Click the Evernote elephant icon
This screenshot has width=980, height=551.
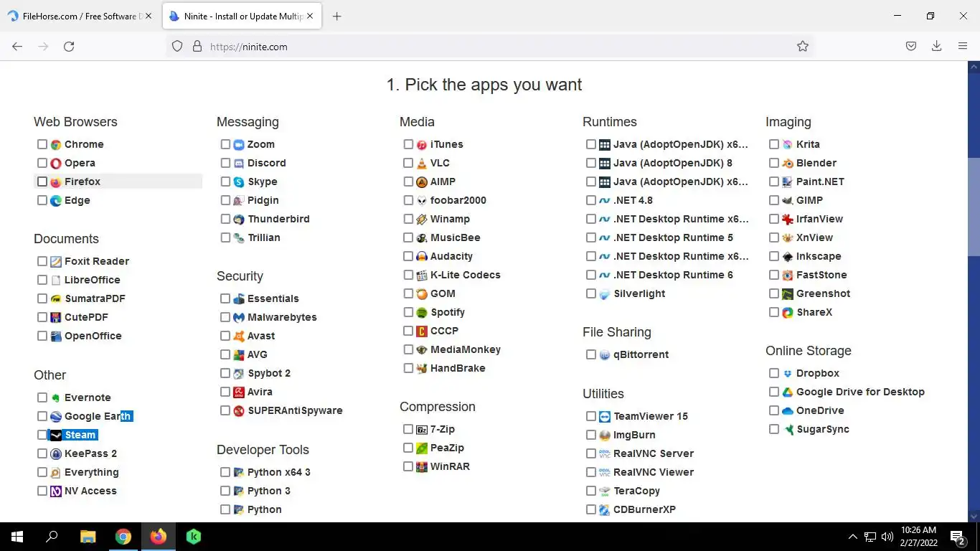pos(56,397)
